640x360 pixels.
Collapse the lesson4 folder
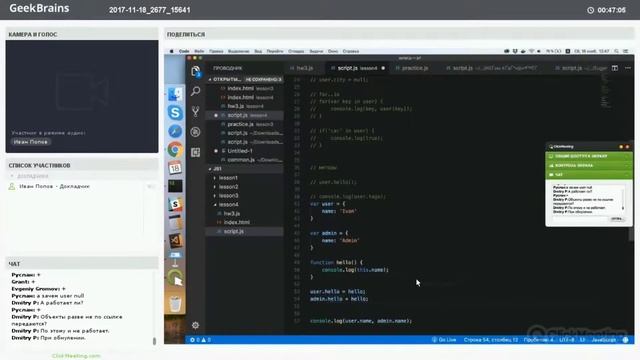click(x=215, y=204)
